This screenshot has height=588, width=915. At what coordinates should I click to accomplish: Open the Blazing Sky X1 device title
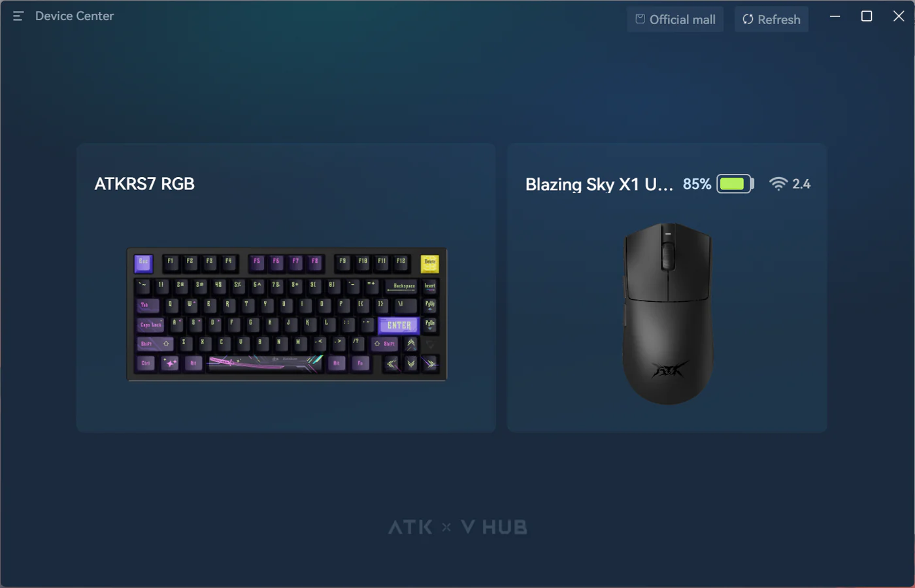tap(599, 184)
